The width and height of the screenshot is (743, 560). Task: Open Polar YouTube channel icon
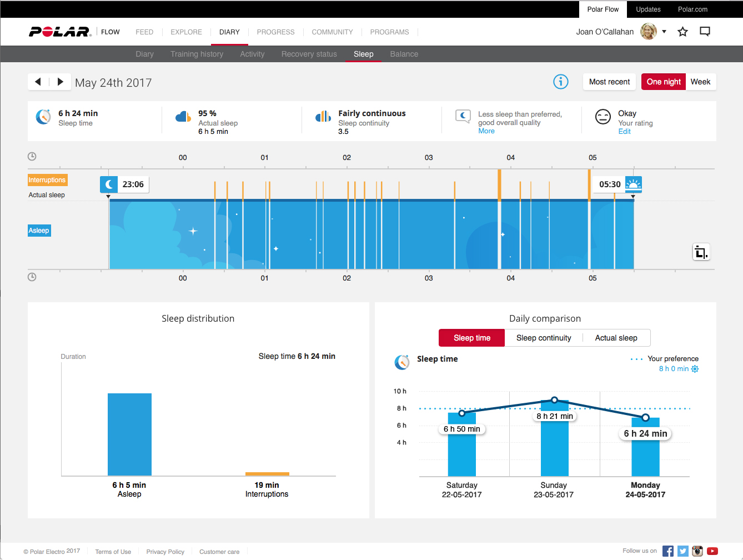click(712, 551)
